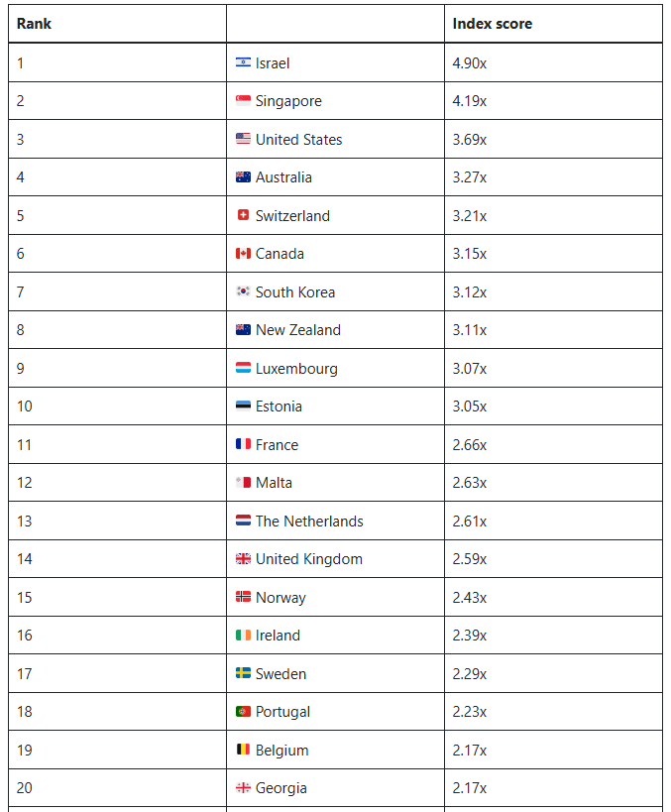The height and width of the screenshot is (812, 671).
Task: Select the Australia country name
Action: coord(283,177)
